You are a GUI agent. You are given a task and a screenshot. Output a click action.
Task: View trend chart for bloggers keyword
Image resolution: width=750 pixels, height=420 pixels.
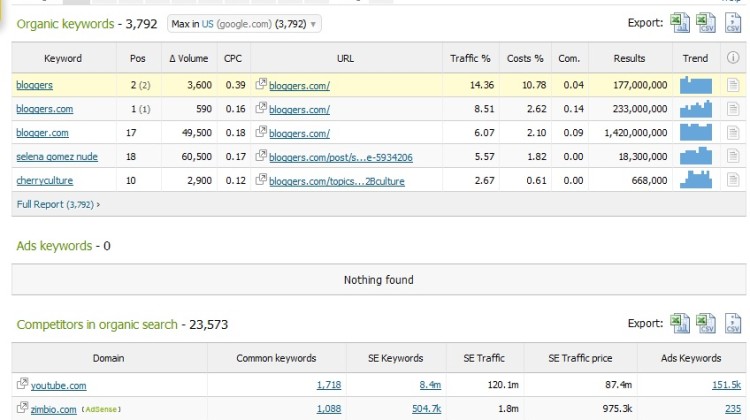[x=695, y=85]
